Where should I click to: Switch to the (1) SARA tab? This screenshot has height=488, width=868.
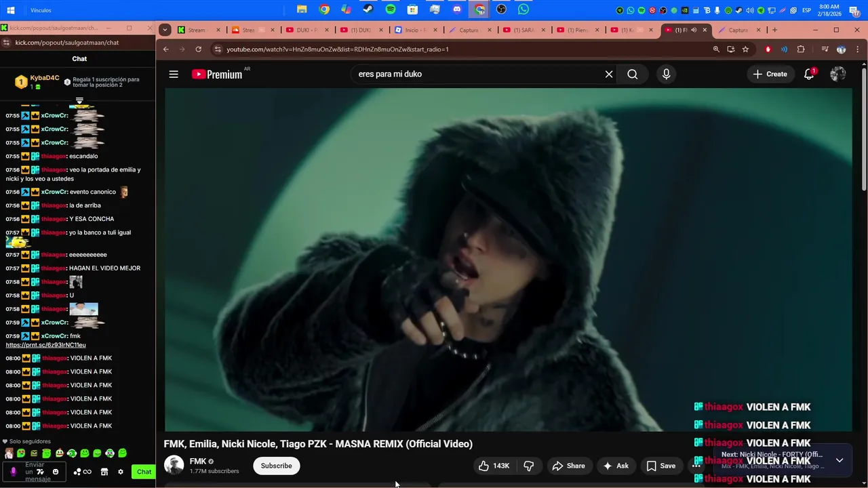tap(524, 30)
